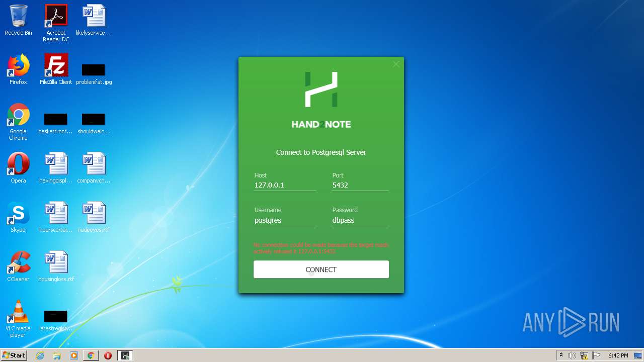Close the Hand2Note connection dialog

pyautogui.click(x=396, y=64)
